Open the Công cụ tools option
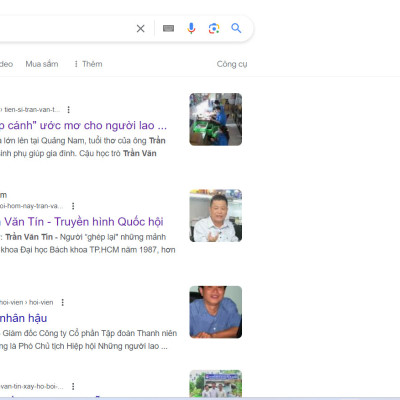Screen dimensions: 400x400 (x=232, y=64)
